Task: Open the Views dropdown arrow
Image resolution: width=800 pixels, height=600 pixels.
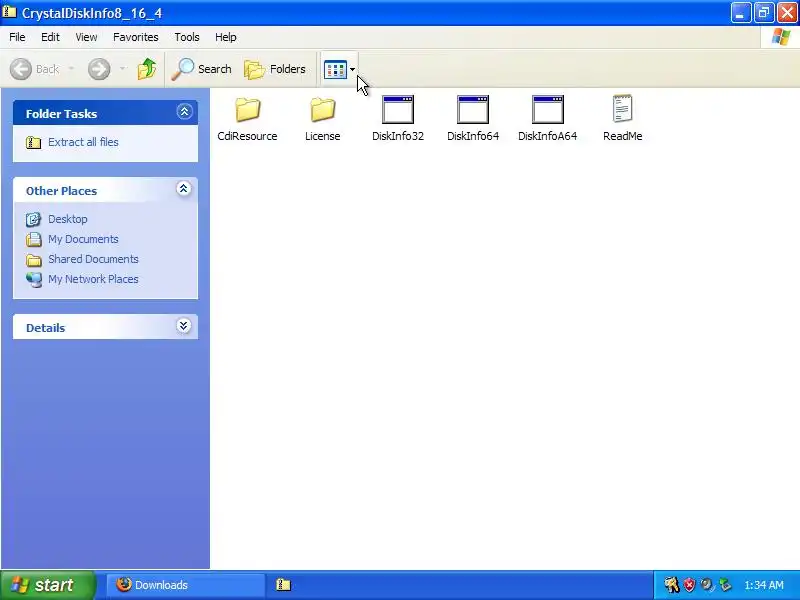Action: click(x=353, y=69)
